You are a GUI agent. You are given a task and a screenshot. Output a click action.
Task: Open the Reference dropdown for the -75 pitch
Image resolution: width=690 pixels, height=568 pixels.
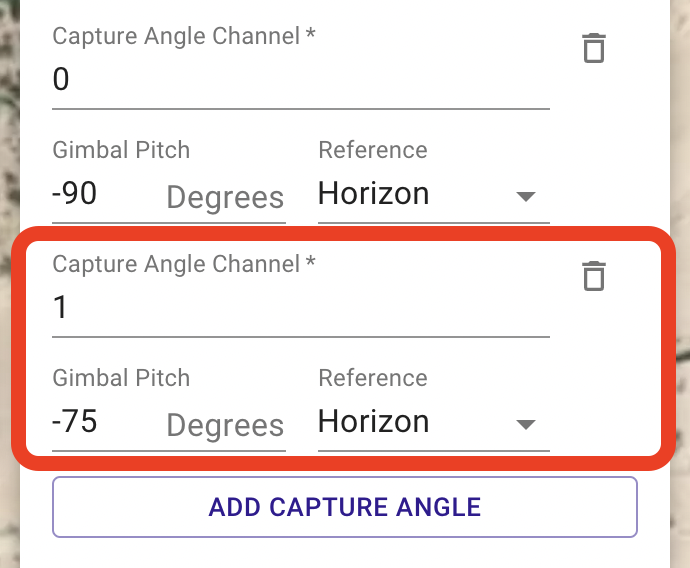pos(433,422)
